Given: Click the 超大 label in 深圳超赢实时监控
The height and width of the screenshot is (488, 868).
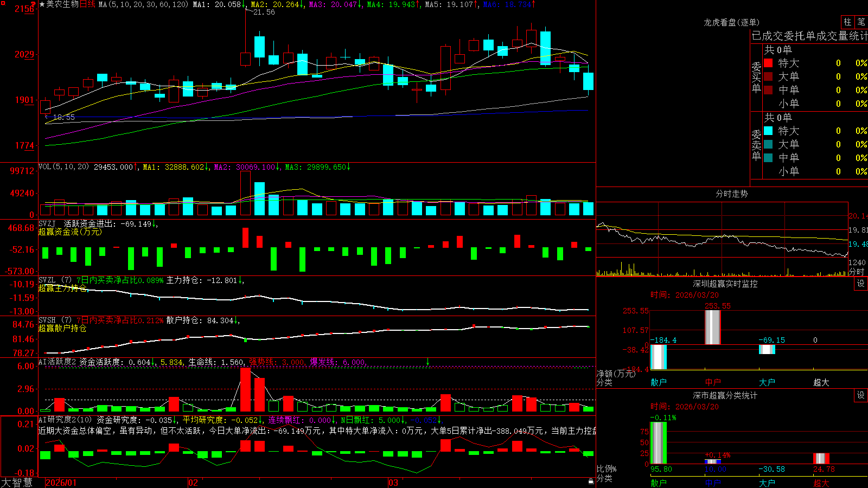Looking at the screenshot, I should click(x=821, y=382).
